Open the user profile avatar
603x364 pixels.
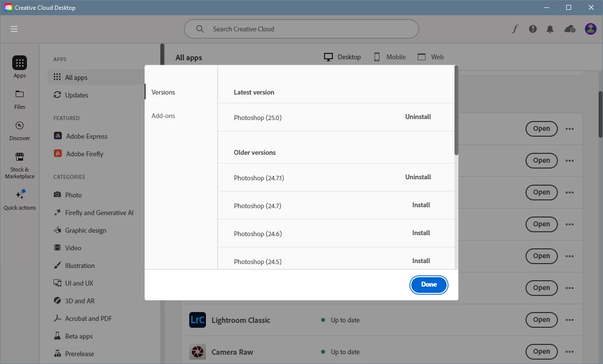pyautogui.click(x=590, y=29)
